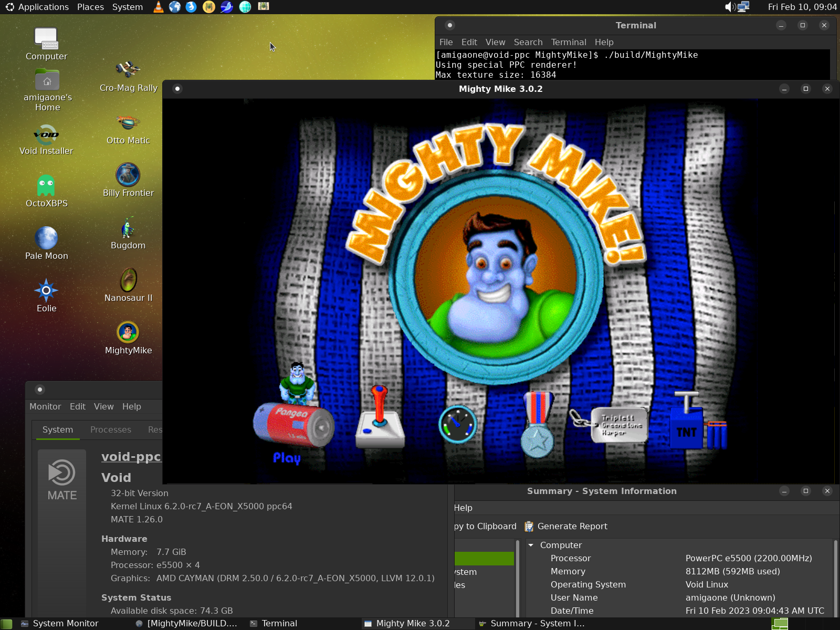Mute audio via the speaker tray icon

pos(729,7)
